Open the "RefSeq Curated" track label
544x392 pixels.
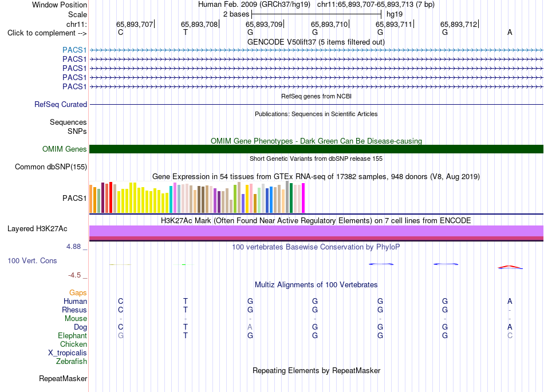(61, 104)
